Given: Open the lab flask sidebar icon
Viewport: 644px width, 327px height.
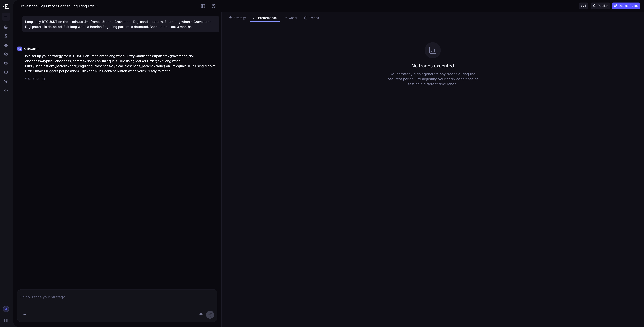Looking at the screenshot, I should pyautogui.click(x=6, y=36).
